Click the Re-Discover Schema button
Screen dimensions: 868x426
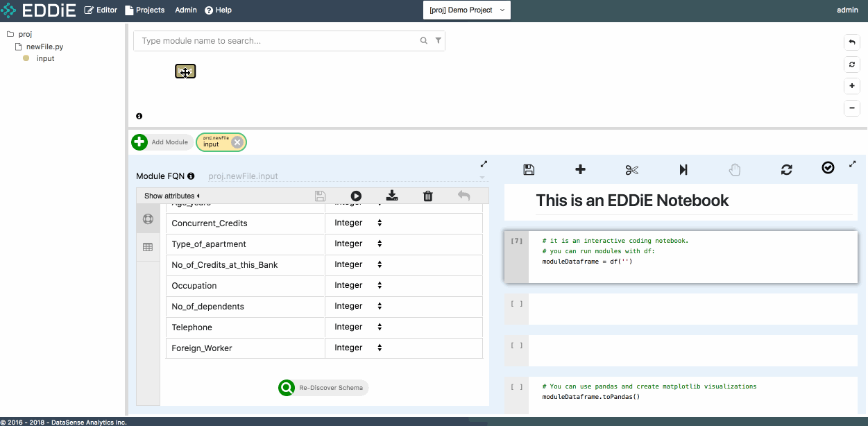(323, 388)
